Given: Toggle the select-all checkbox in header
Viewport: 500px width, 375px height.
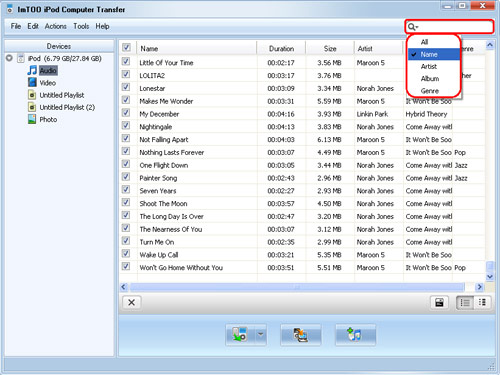Looking at the screenshot, I should pos(126,48).
